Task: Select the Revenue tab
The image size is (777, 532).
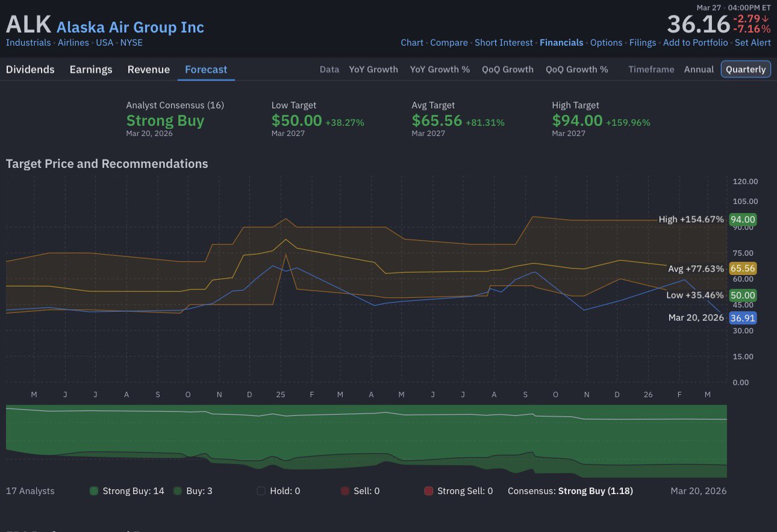Action: (x=148, y=69)
